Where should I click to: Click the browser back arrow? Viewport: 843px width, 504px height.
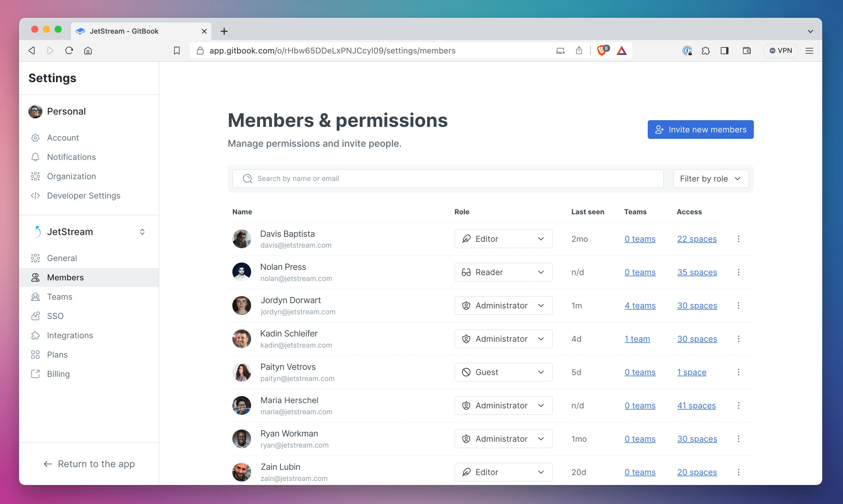coord(32,51)
